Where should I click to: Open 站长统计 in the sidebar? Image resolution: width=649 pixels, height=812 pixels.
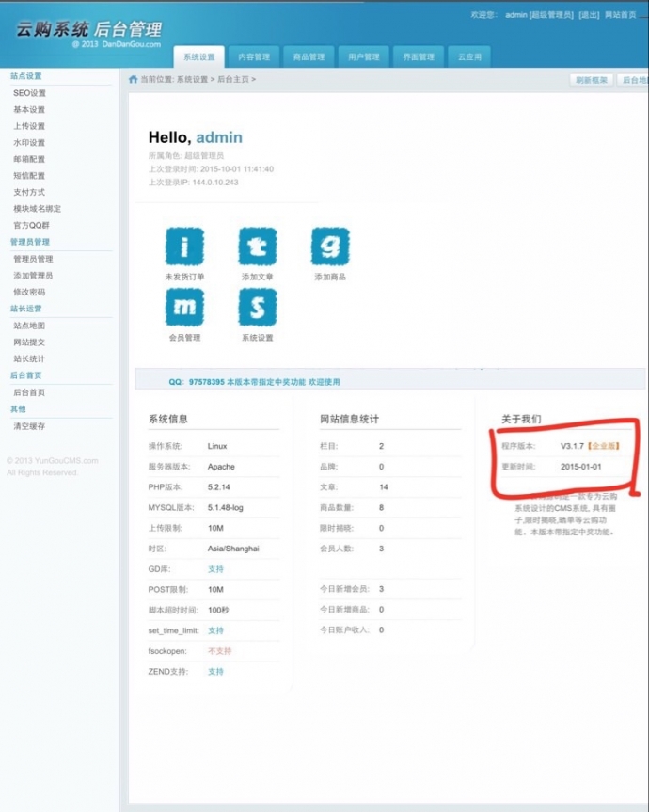pyautogui.click(x=29, y=358)
